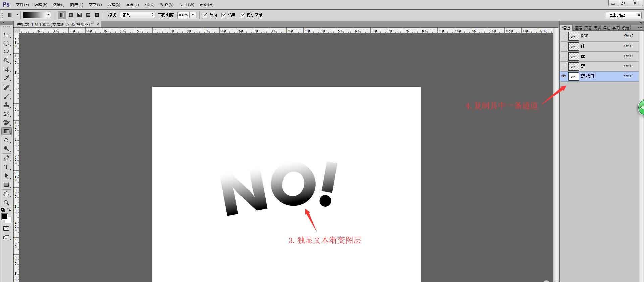This screenshot has width=644, height=282.
Task: Open the gradient picker dropdown arrow
Action: 49,15
